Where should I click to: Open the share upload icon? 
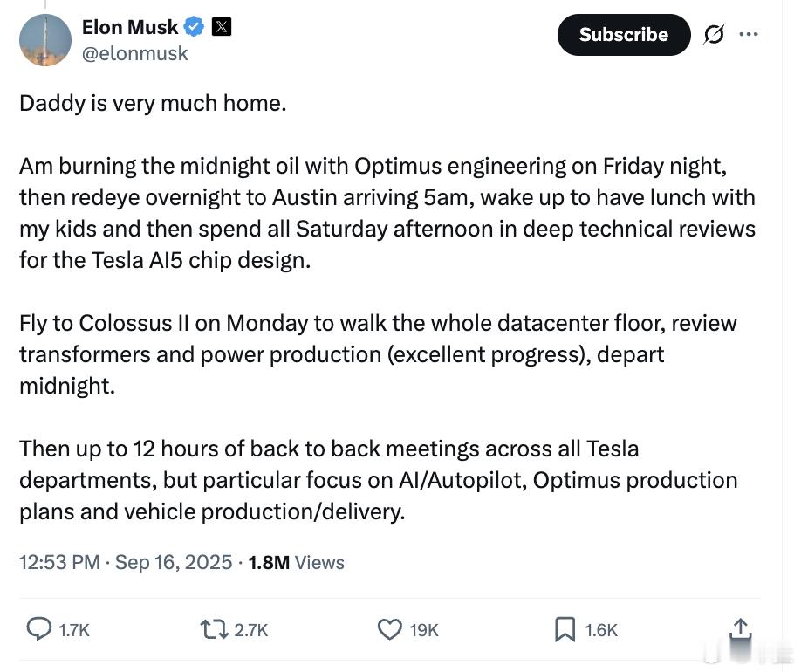740,628
